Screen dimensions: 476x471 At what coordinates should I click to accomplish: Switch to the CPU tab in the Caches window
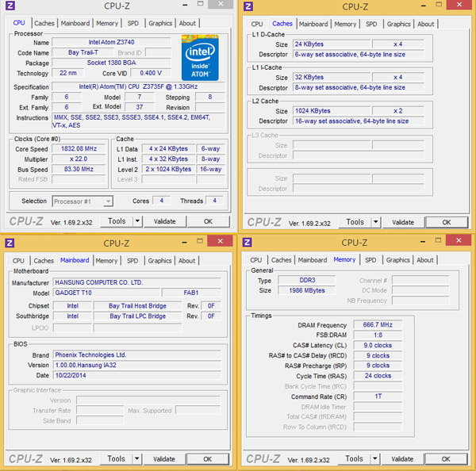[x=257, y=24]
